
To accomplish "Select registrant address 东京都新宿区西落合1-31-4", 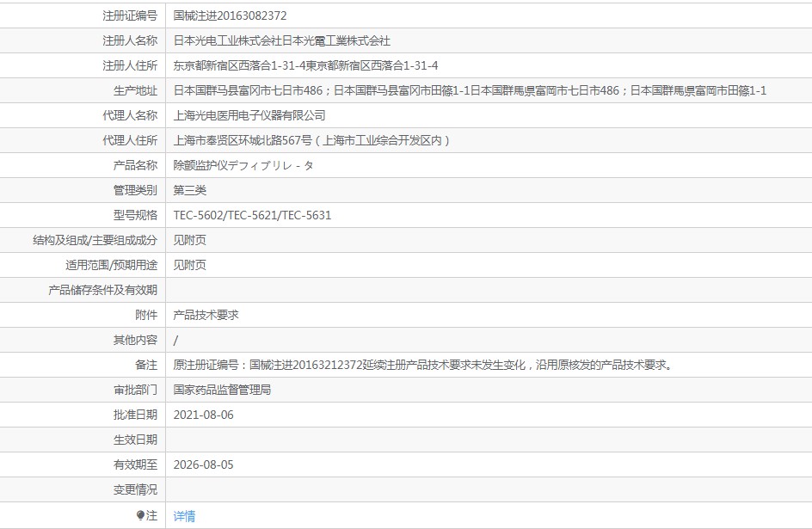I will pos(239,65).
